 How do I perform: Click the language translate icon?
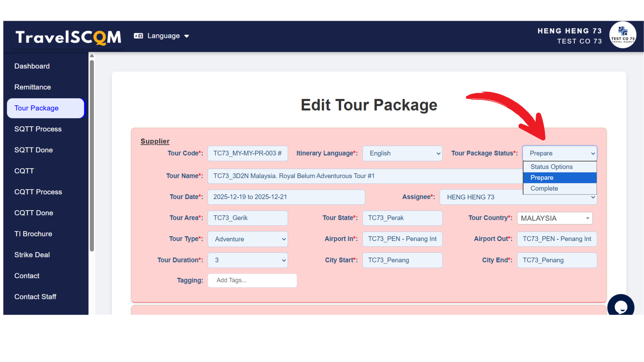click(x=138, y=36)
